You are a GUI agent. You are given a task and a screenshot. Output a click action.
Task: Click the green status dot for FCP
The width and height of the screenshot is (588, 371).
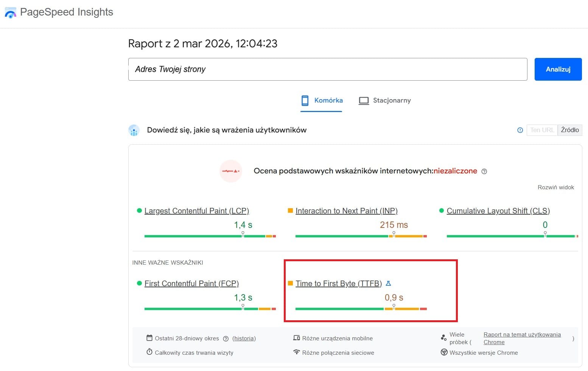pos(139,283)
